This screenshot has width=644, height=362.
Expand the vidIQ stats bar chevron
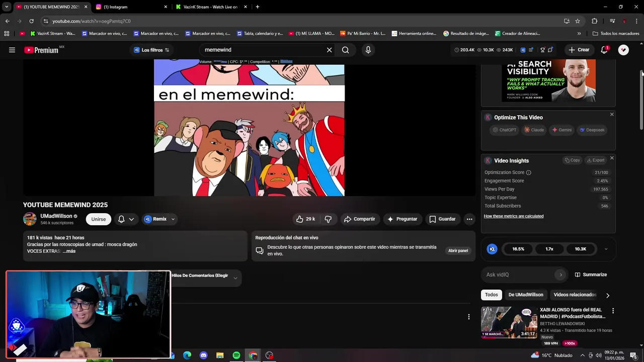[x=606, y=249]
